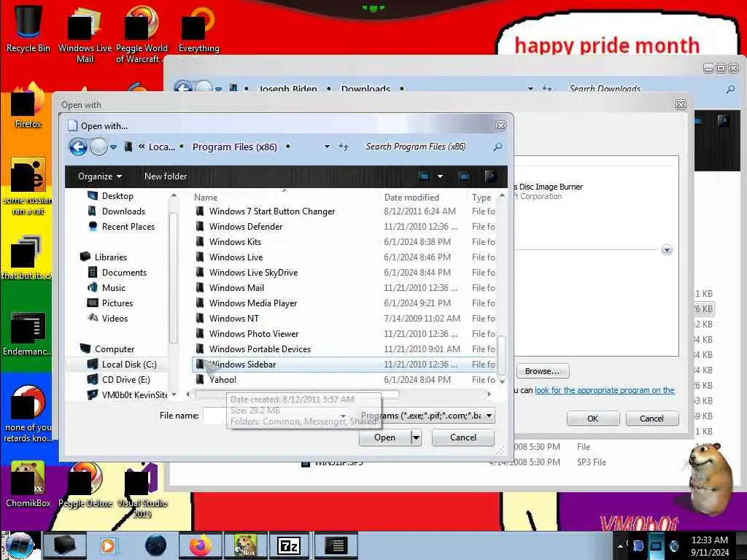This screenshot has height=560, width=747.
Task: Select the Windows Kits folder
Action: pos(235,242)
